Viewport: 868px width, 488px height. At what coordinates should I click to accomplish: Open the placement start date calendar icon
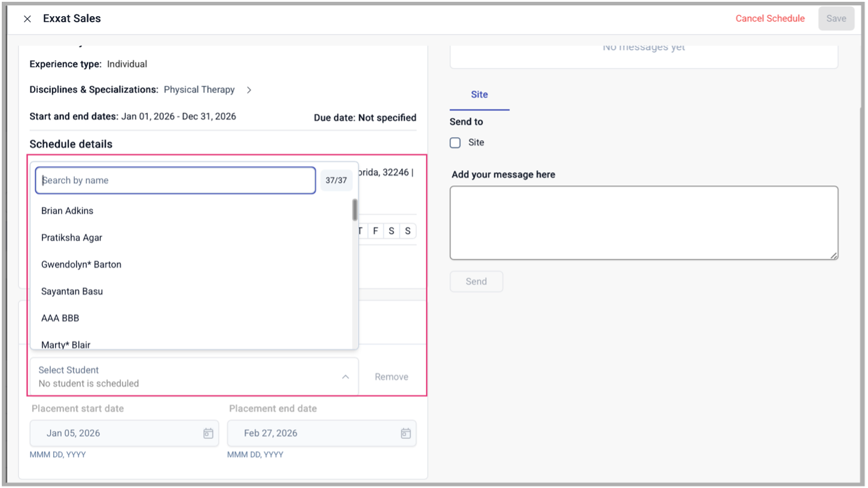pyautogui.click(x=208, y=433)
